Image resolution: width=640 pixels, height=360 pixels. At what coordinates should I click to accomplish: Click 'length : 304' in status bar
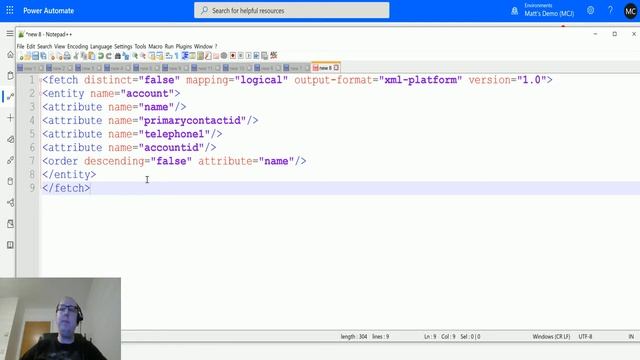pyautogui.click(x=354, y=337)
